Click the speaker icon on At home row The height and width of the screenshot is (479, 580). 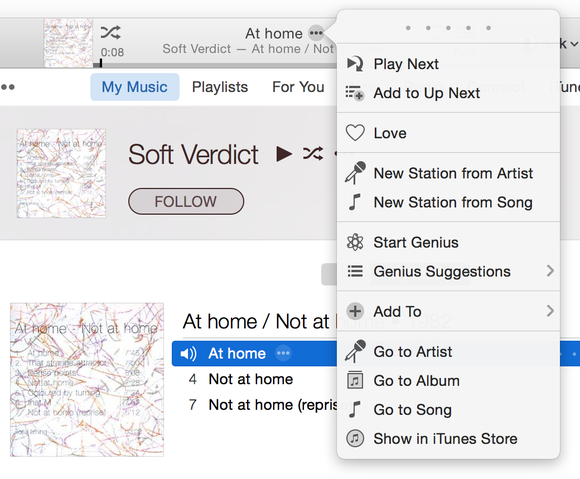pos(188,354)
